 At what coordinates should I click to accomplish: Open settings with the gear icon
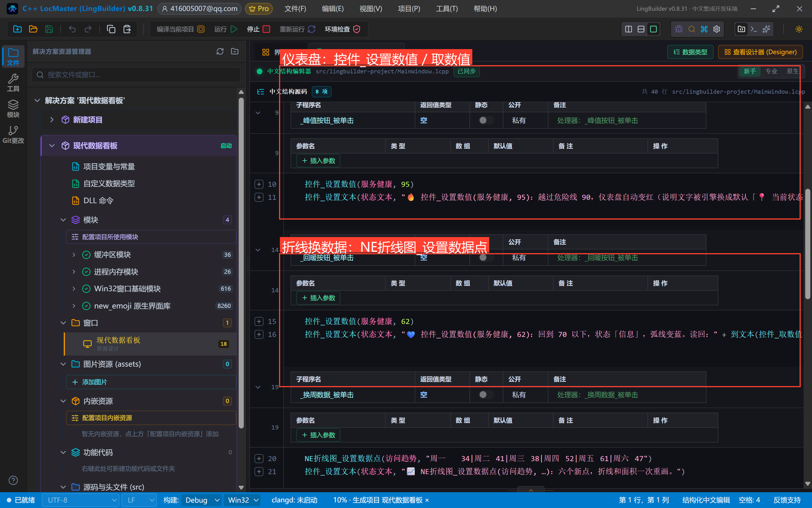[x=717, y=29]
